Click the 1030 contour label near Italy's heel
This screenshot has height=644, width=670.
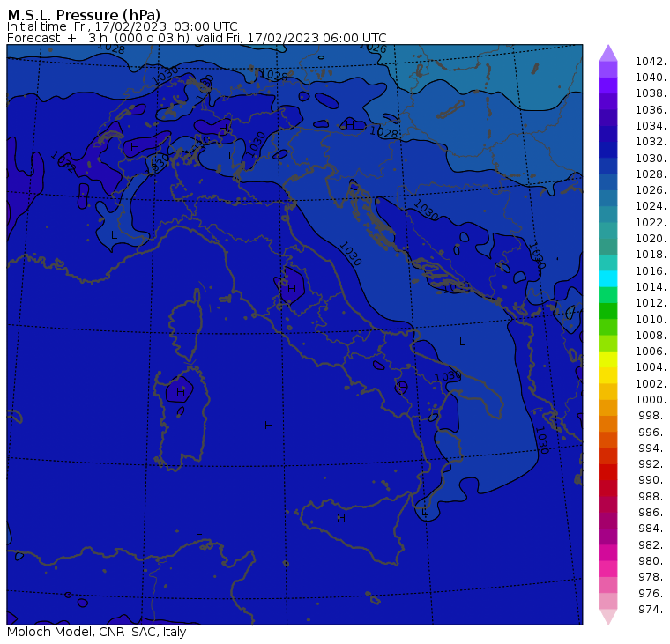447,376
